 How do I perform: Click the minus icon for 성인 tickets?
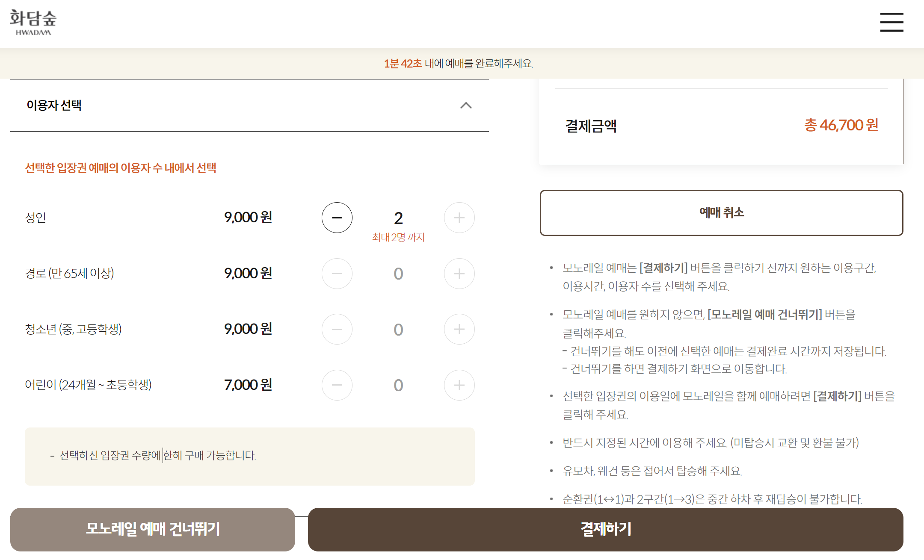click(x=337, y=218)
